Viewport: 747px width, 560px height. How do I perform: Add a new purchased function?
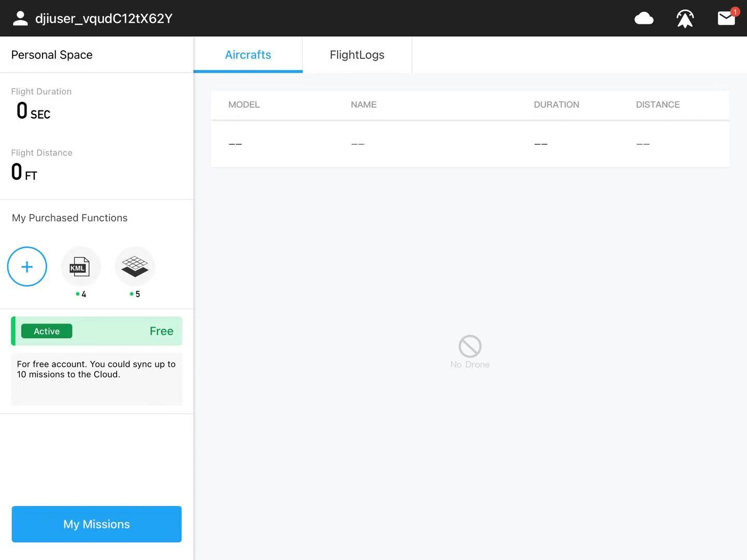click(x=27, y=267)
